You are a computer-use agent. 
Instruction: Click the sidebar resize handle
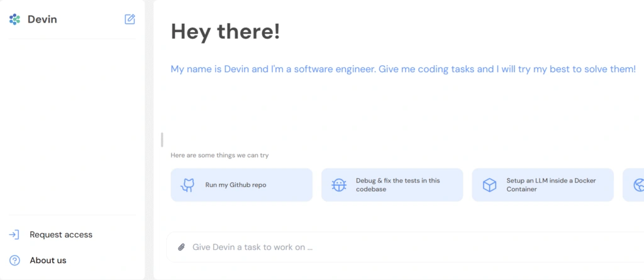162,139
